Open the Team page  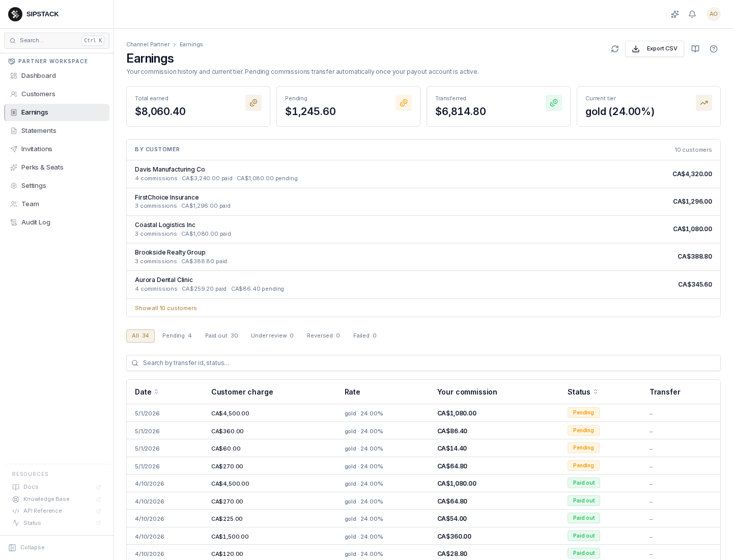coord(57,204)
